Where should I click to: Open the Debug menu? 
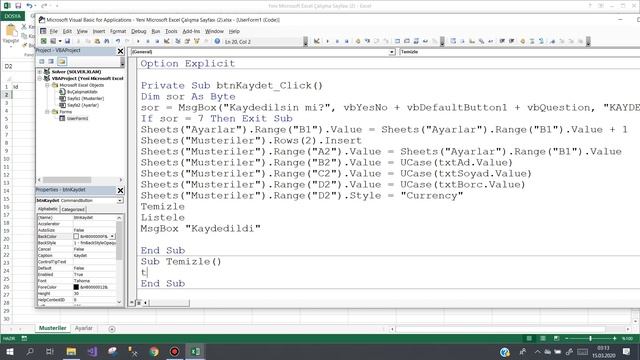click(x=138, y=31)
